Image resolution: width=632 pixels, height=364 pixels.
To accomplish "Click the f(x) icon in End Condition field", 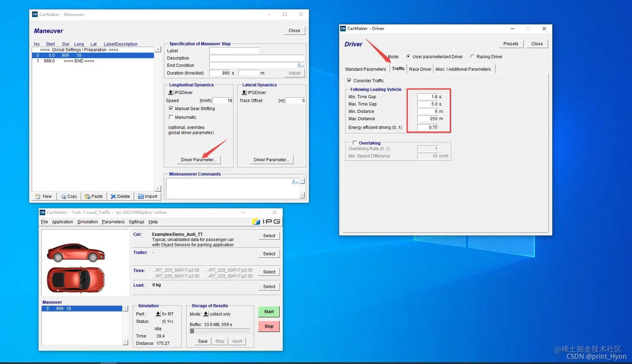I will [301, 66].
